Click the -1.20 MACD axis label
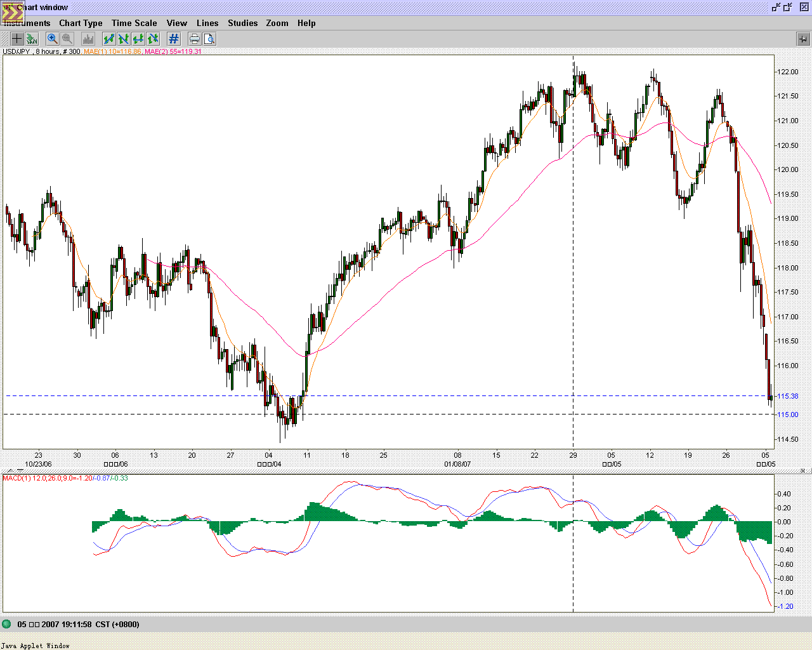Screen dimensions: 812x650 [785, 606]
